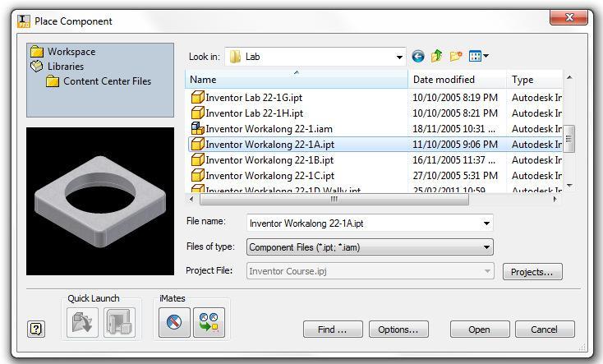603x364 pixels.
Task: Open the Files of type dropdown
Action: [x=370, y=247]
